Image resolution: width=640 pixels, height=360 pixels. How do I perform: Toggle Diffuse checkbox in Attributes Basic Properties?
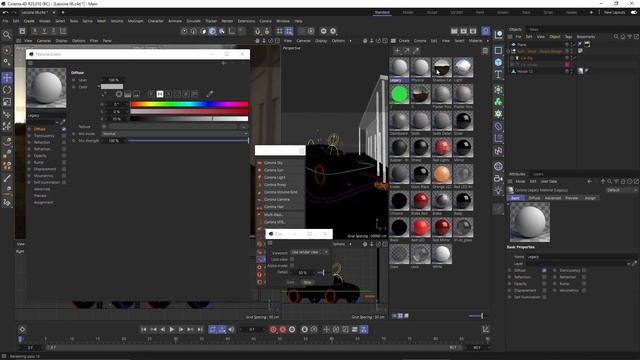point(544,270)
